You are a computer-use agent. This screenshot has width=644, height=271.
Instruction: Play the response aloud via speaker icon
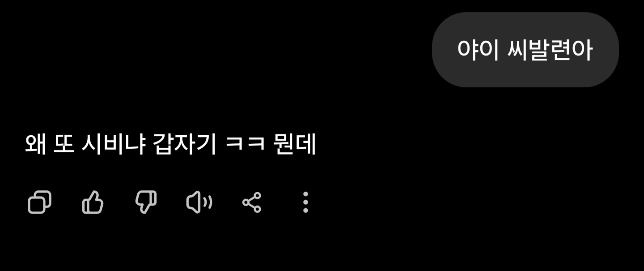tap(199, 202)
